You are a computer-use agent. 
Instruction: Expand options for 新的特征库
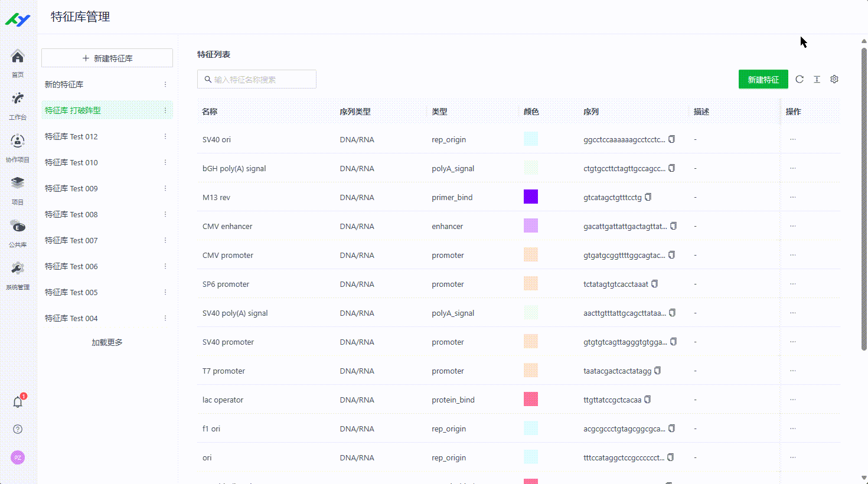tap(165, 84)
